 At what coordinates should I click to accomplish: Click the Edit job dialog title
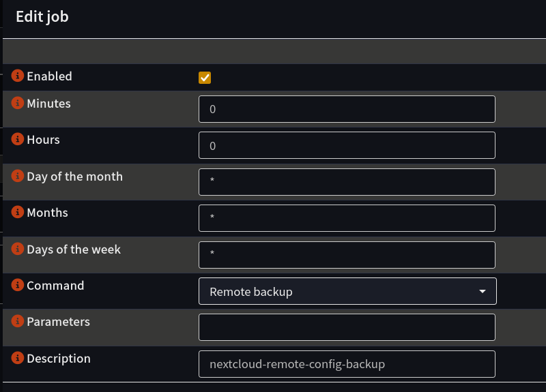[42, 17]
